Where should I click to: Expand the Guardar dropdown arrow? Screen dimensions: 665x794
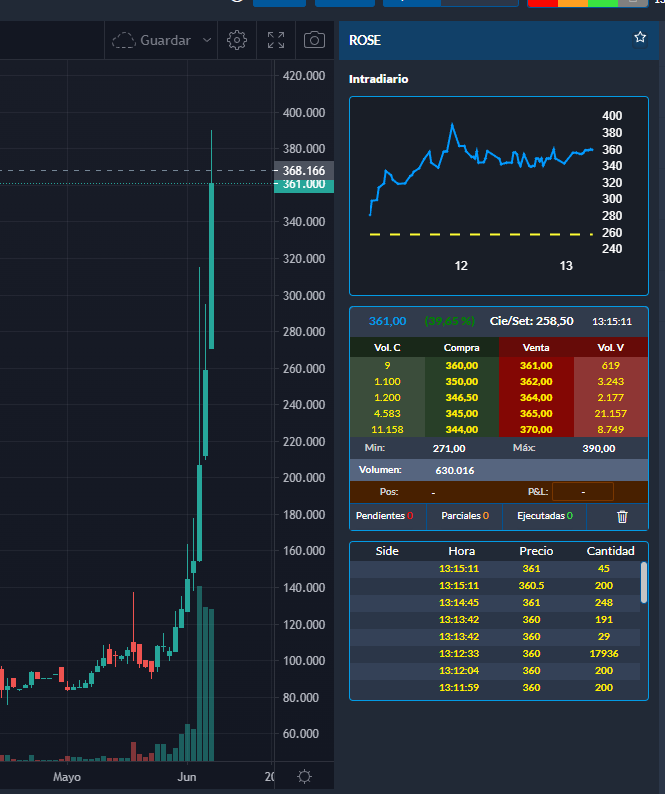(207, 40)
